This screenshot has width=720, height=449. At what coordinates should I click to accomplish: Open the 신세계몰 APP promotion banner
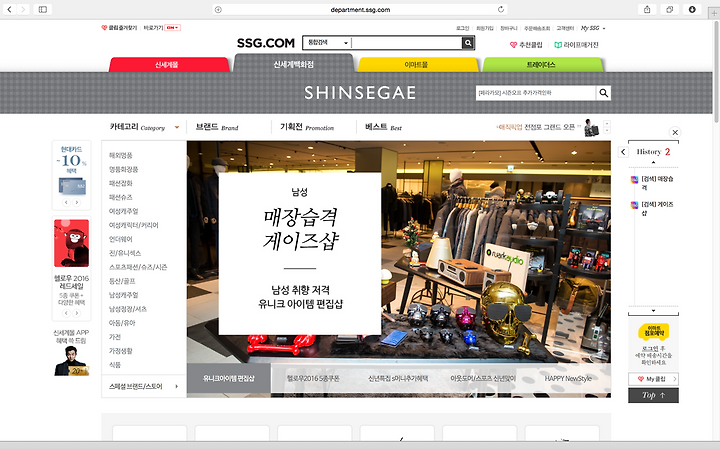click(x=72, y=352)
